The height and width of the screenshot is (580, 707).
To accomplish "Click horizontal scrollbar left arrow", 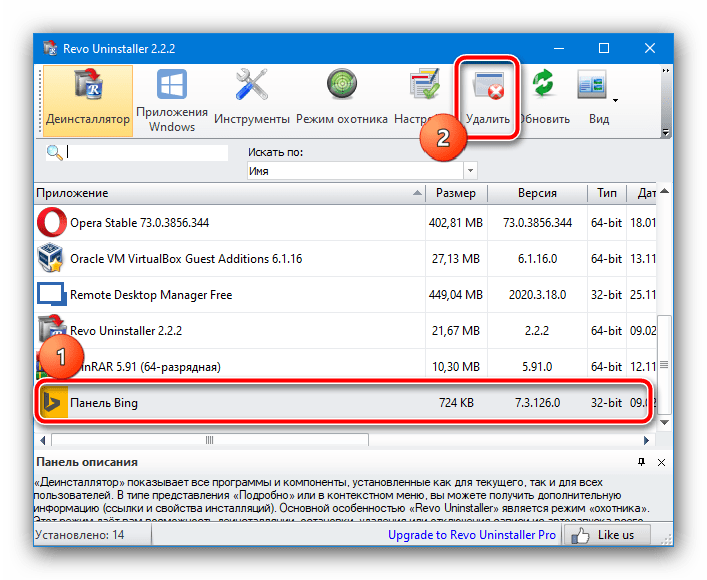I will [42, 440].
